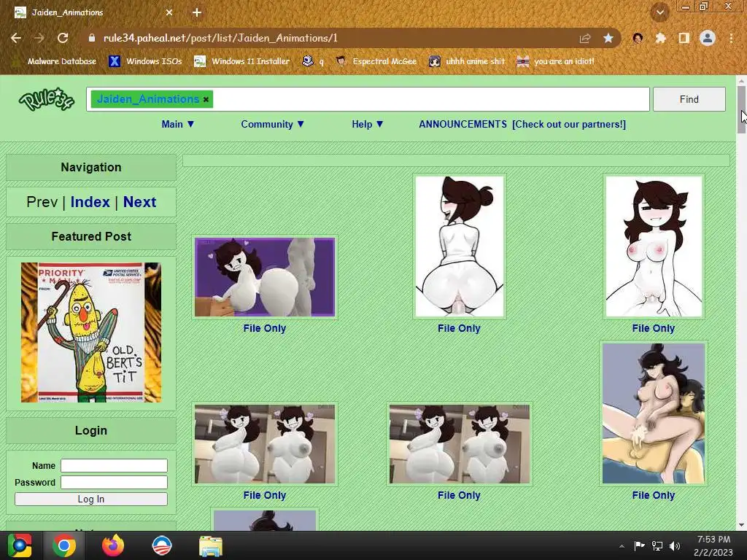Screen dimensions: 747x560
Task: Open the Malware Database bookmark
Action: click(x=55, y=61)
